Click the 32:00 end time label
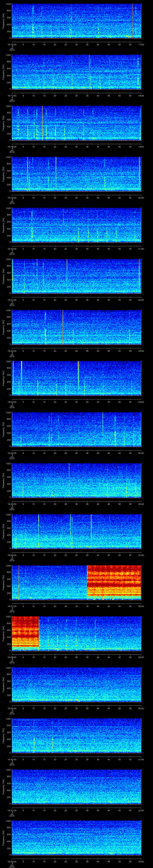 (x=141, y=810)
